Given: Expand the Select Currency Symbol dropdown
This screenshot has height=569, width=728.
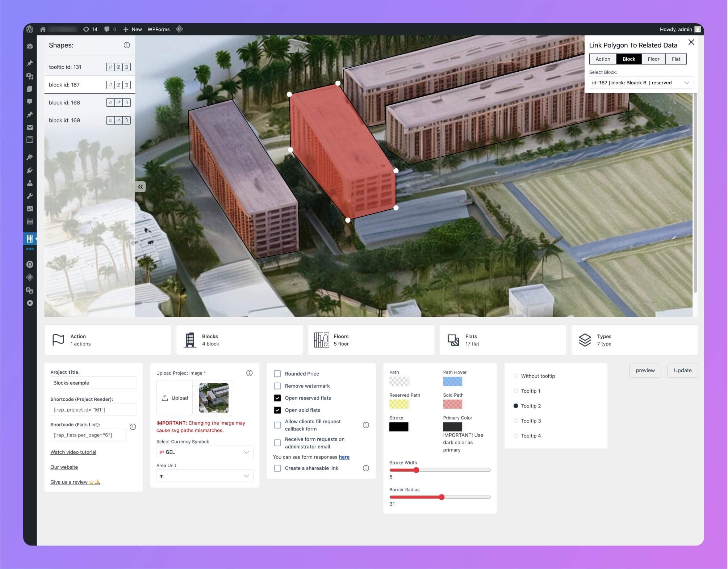Looking at the screenshot, I should 205,452.
